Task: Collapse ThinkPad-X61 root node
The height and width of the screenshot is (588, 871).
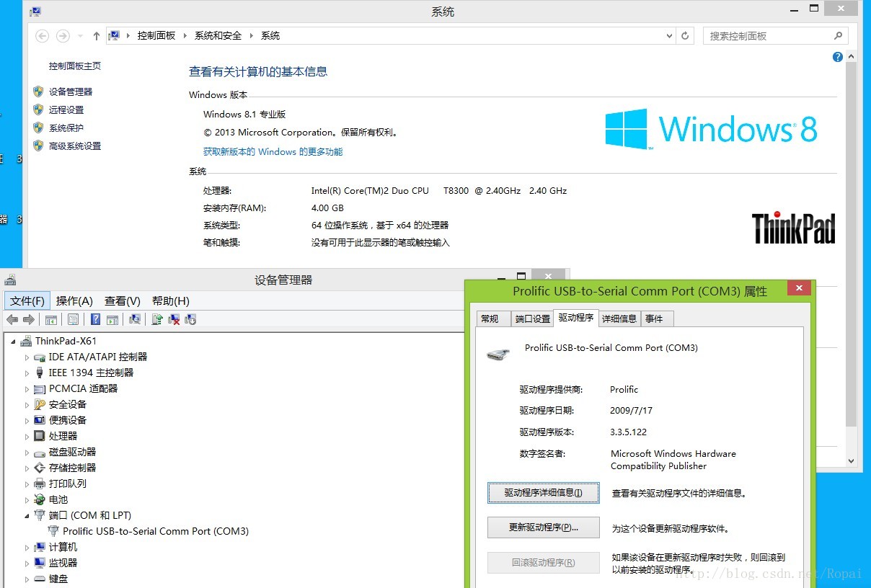Action: pos(14,341)
